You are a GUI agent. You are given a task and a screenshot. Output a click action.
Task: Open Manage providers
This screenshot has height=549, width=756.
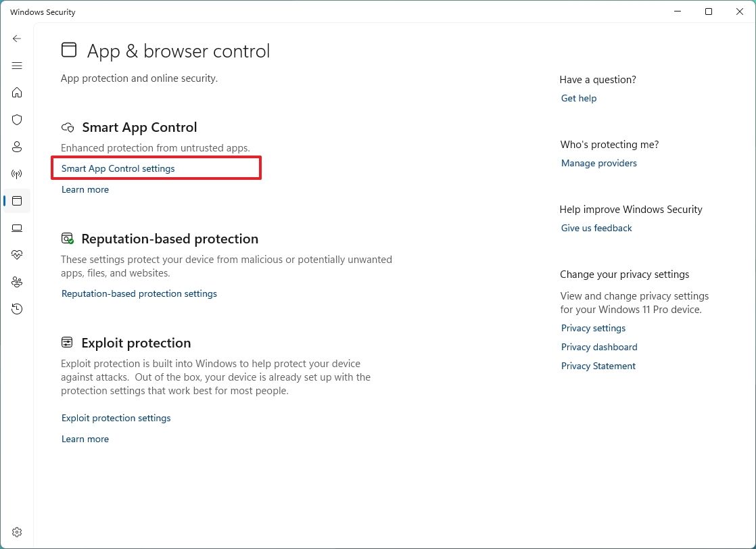click(x=598, y=163)
